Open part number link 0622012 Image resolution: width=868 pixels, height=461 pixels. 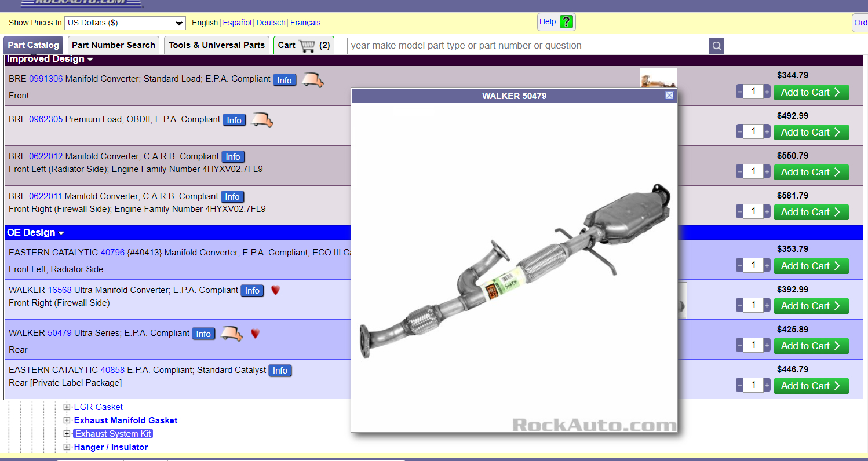click(x=46, y=156)
